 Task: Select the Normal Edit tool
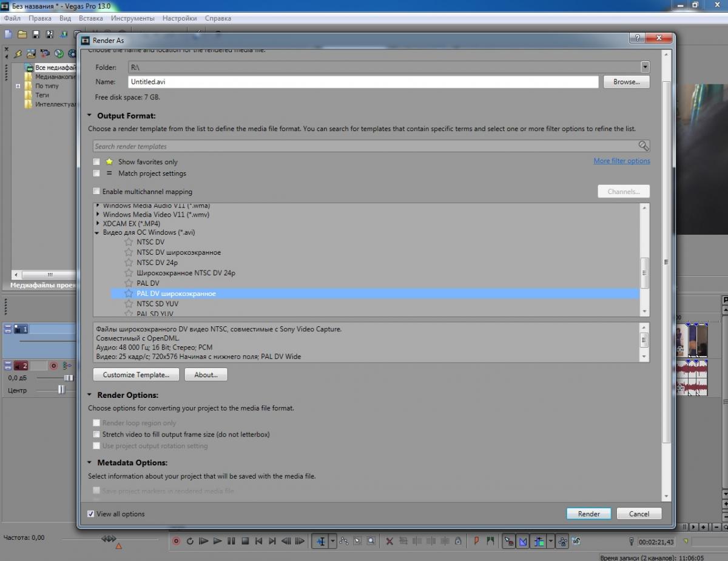tap(321, 541)
